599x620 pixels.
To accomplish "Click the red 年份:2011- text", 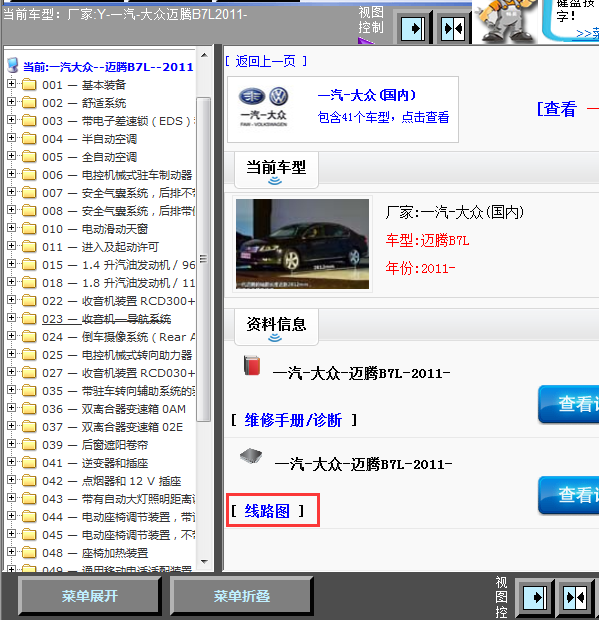I will 420,268.
